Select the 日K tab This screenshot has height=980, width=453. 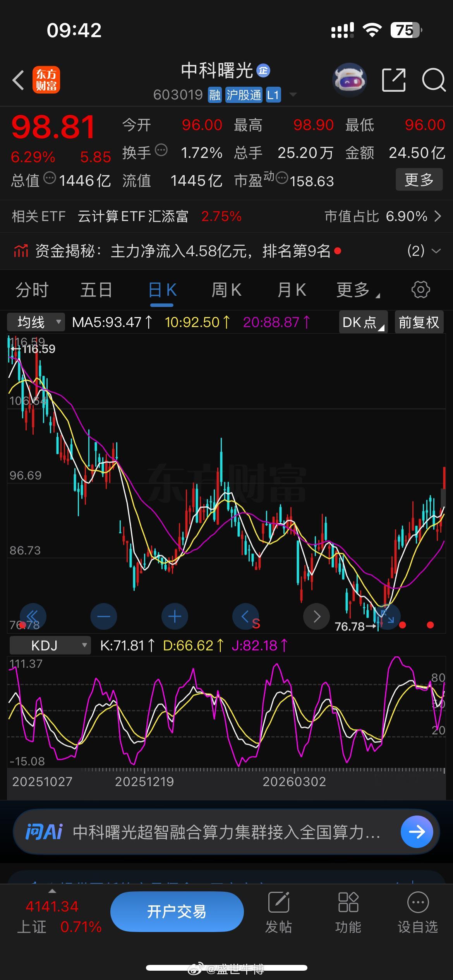[162, 290]
